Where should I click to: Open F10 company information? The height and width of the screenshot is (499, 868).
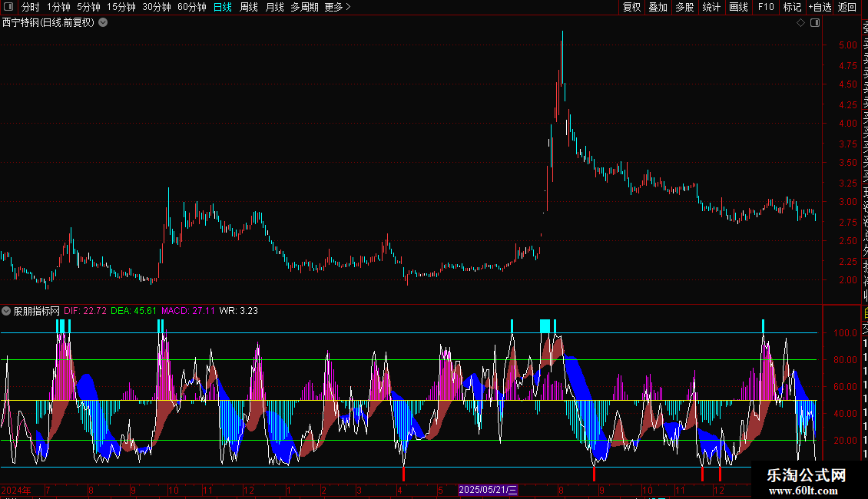[x=766, y=7]
